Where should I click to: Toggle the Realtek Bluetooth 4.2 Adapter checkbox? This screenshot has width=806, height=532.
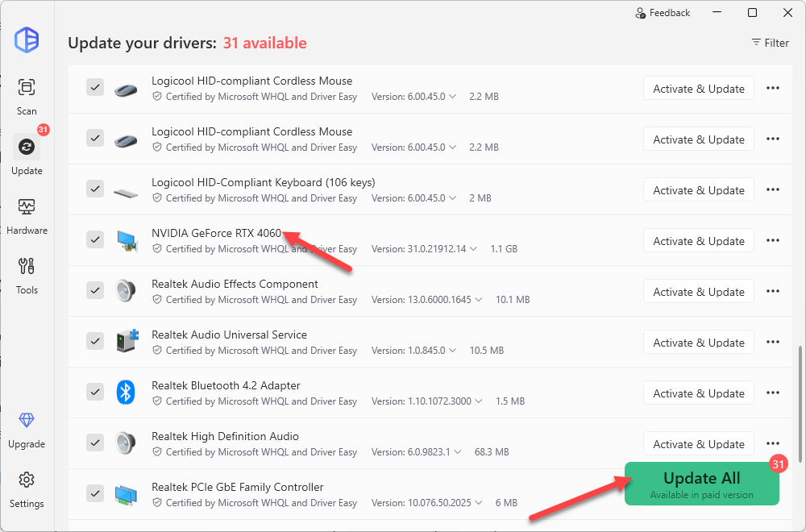[x=95, y=392]
